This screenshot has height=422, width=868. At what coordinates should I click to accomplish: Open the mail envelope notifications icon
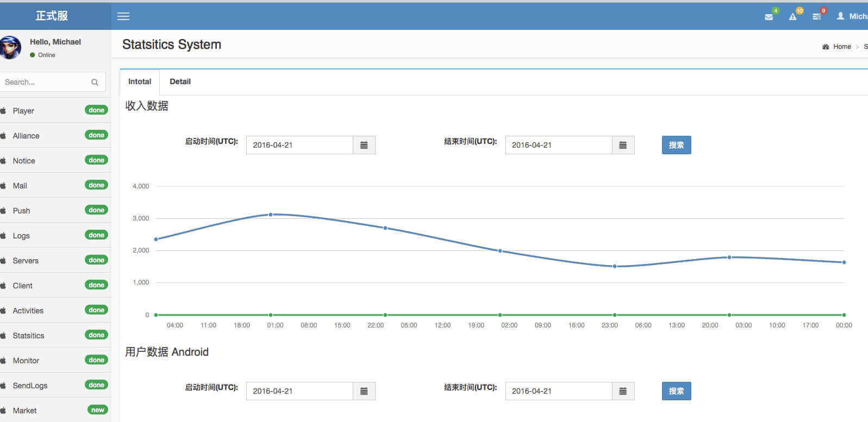pyautogui.click(x=769, y=17)
